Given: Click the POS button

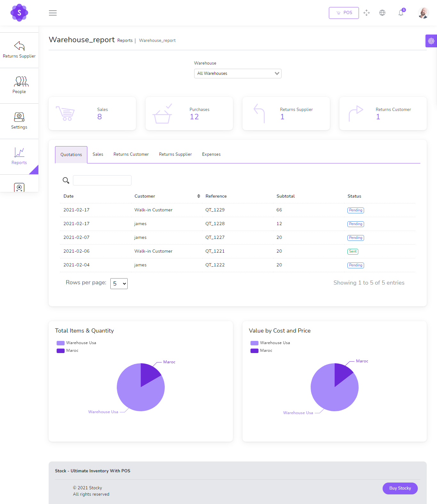Looking at the screenshot, I should tap(344, 13).
